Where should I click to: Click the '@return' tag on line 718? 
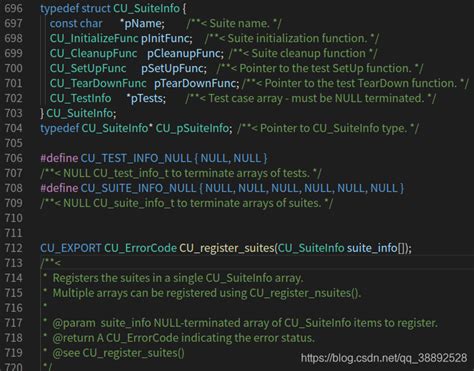(x=73, y=338)
